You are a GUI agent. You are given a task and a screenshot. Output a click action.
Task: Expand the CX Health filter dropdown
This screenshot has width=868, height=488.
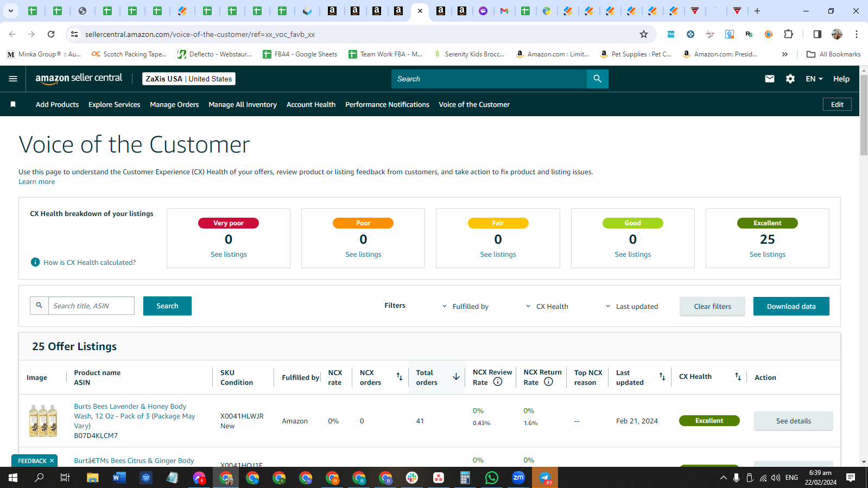[547, 306]
